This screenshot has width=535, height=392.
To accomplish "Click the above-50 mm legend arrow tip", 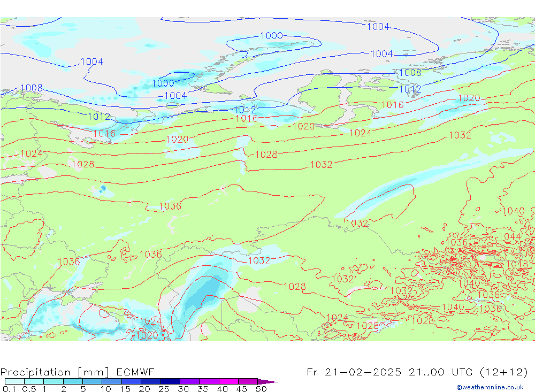I will [268, 381].
